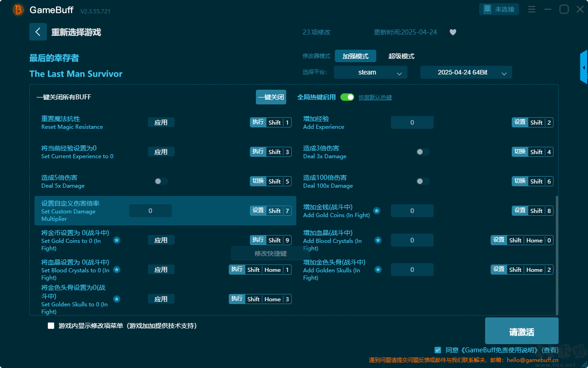Click the Set Custom Damage Multiplier field
The width and height of the screenshot is (588, 368).
click(x=150, y=211)
